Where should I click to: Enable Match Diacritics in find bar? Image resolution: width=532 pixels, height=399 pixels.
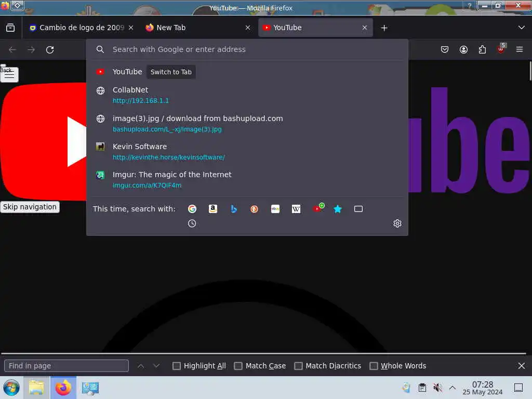[328, 366]
